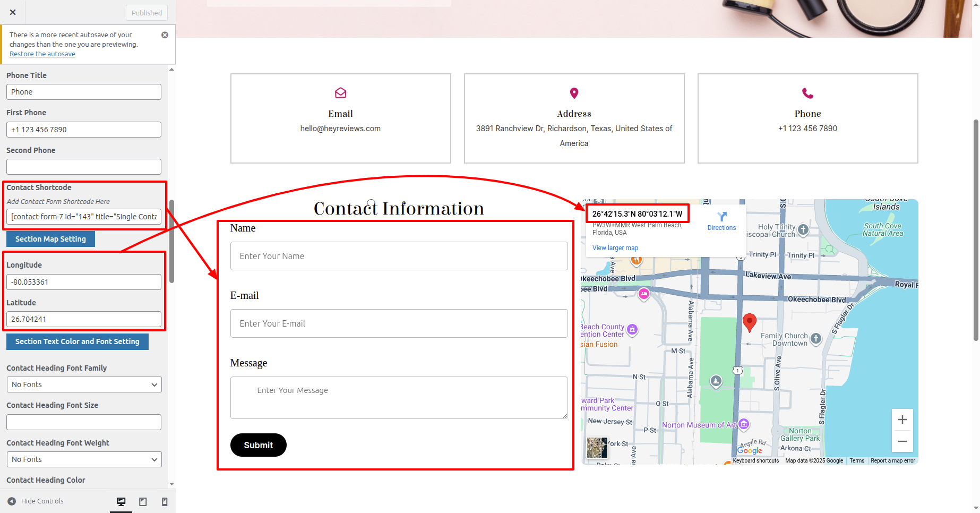Focus the Enter Your Name field
Screen dimensions: 980x513
pos(399,256)
